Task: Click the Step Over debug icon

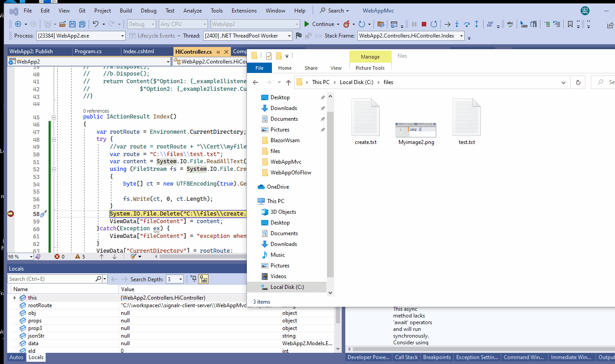Action: [467, 24]
